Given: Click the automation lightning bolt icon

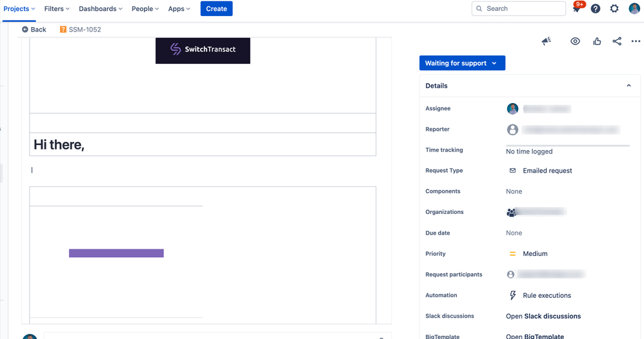Looking at the screenshot, I should [x=512, y=295].
